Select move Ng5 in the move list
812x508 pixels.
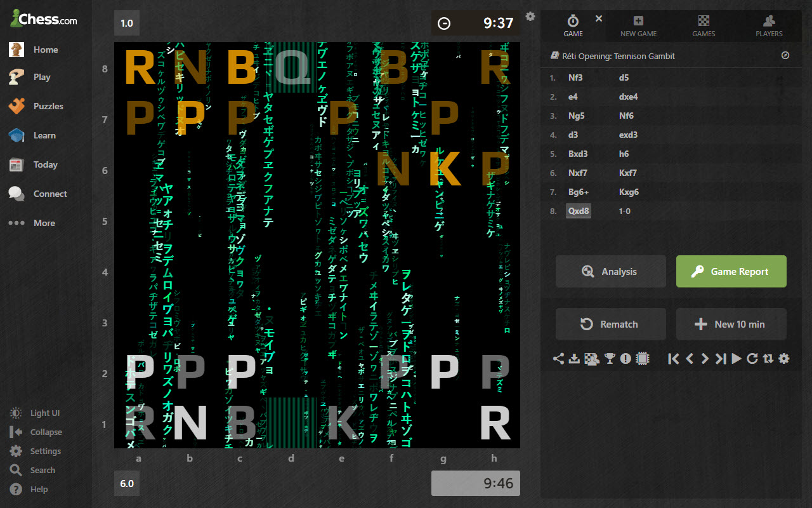point(576,116)
